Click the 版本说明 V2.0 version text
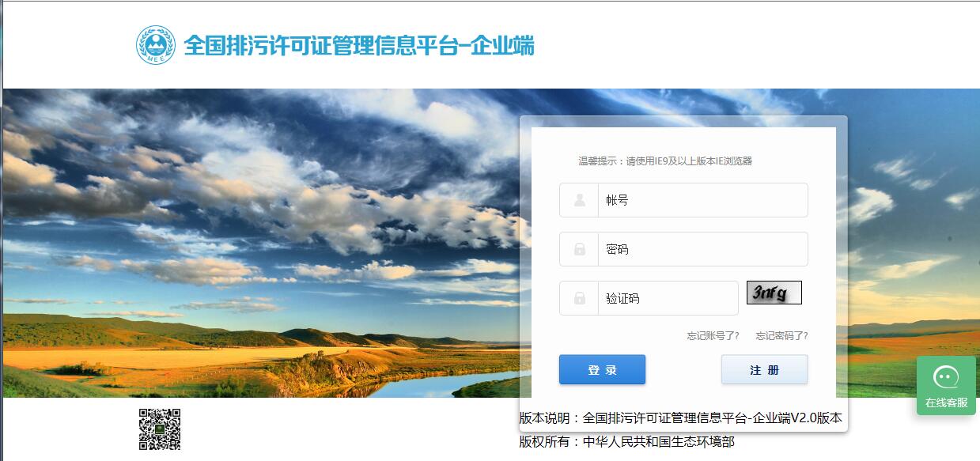The height and width of the screenshot is (461, 980). pyautogui.click(x=681, y=418)
